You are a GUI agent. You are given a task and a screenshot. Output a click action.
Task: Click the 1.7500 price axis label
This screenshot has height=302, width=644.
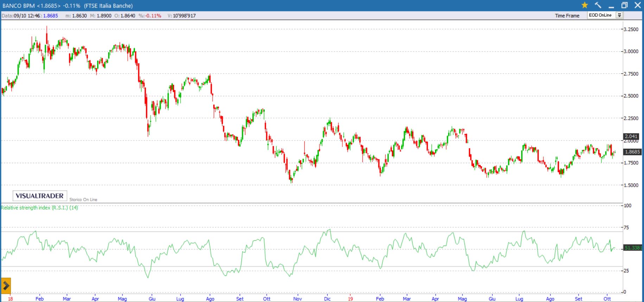pos(631,163)
